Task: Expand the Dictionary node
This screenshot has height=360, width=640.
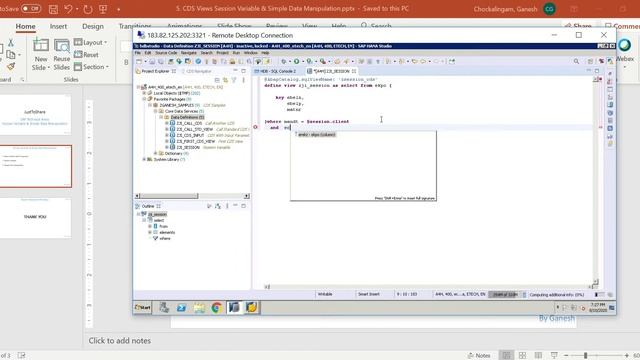Action: (x=156, y=153)
